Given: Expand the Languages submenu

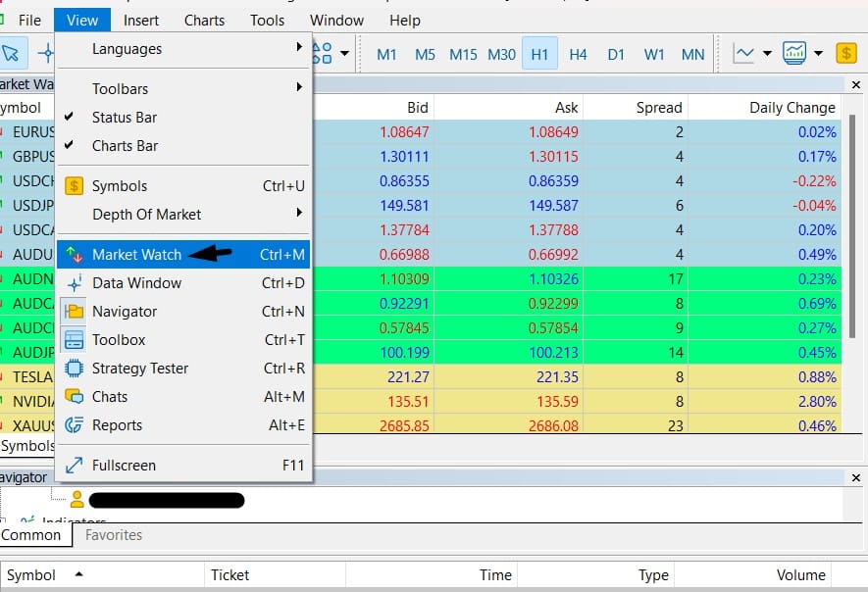Looking at the screenshot, I should [x=183, y=49].
